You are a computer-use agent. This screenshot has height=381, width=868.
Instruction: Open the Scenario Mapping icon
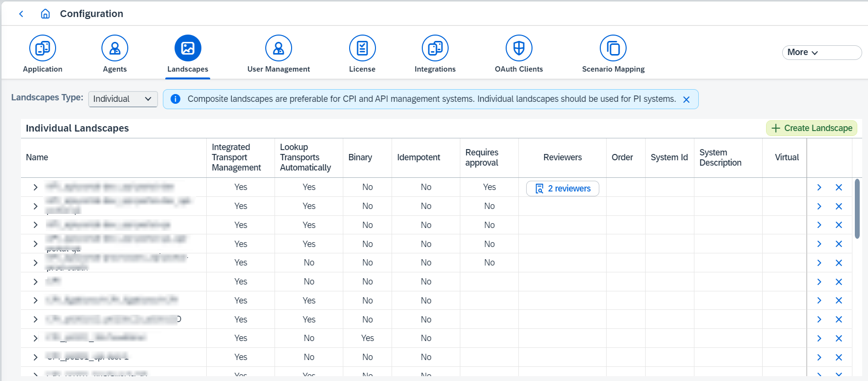(613, 48)
